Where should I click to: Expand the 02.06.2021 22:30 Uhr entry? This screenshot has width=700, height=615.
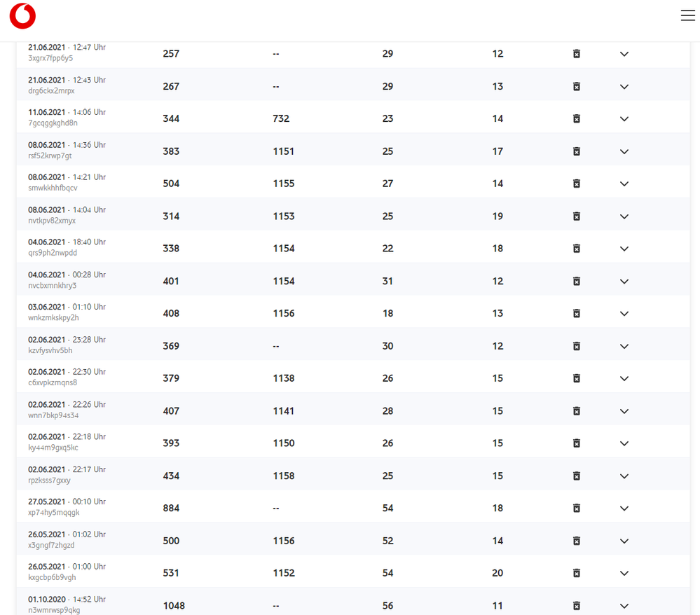pos(624,378)
